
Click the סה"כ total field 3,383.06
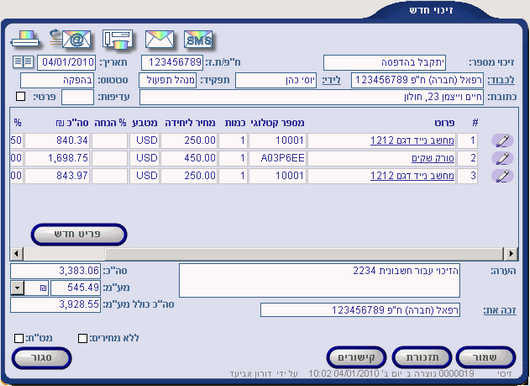[x=55, y=271]
